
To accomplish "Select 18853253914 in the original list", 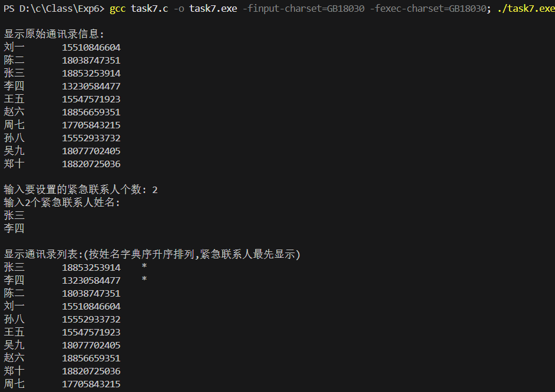I will point(91,73).
